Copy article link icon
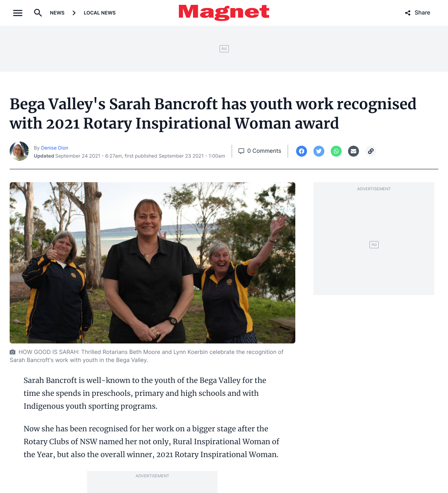Image resolution: width=448 pixels, height=493 pixels. tap(371, 151)
